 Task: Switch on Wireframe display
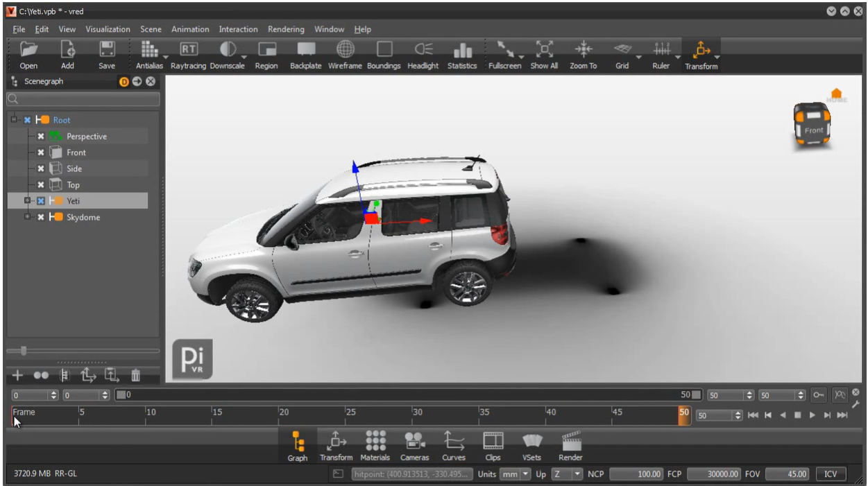[x=346, y=50]
